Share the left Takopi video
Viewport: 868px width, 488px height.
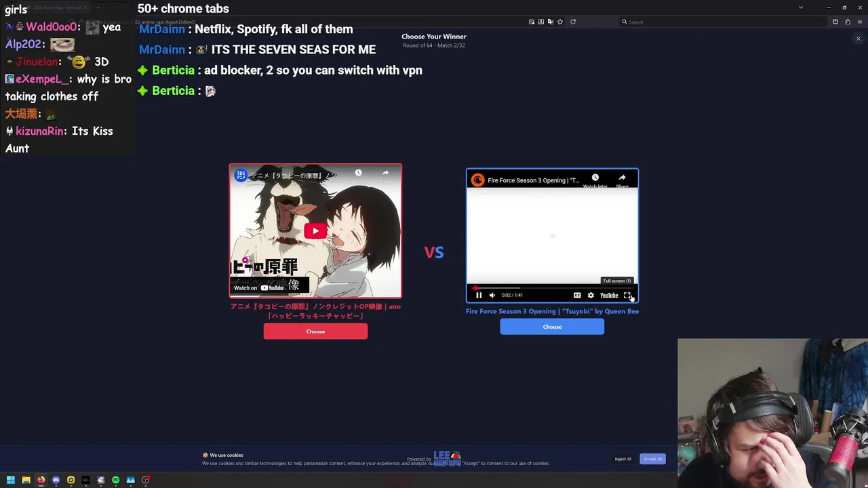385,175
